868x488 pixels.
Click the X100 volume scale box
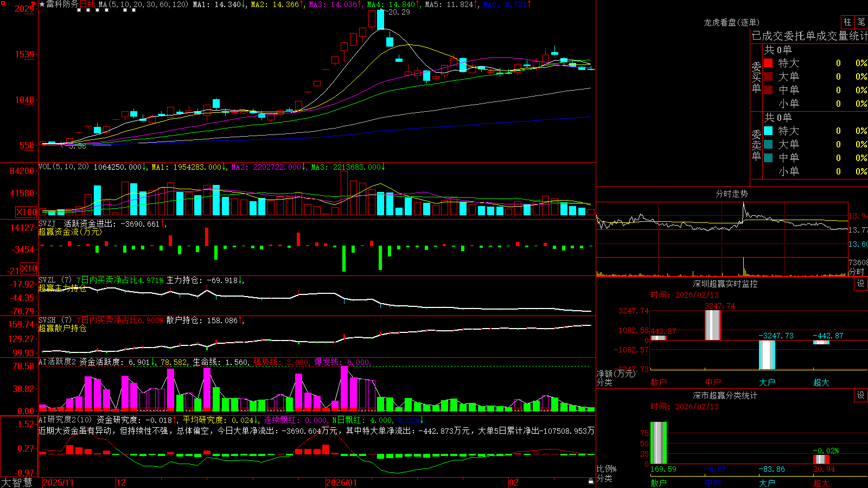[27, 212]
